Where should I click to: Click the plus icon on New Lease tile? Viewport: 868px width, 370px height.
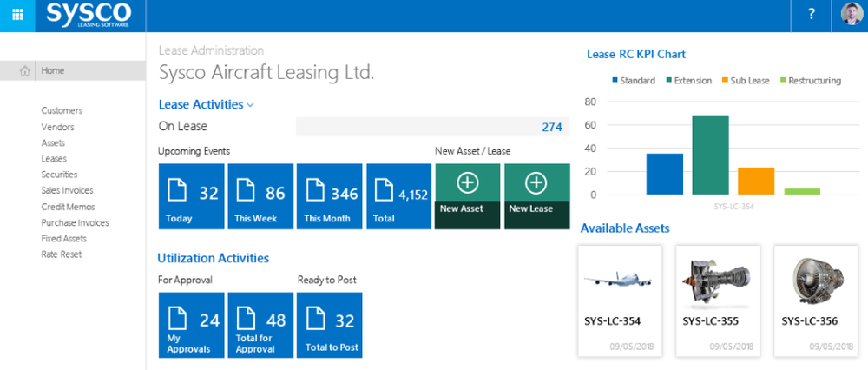click(x=536, y=182)
